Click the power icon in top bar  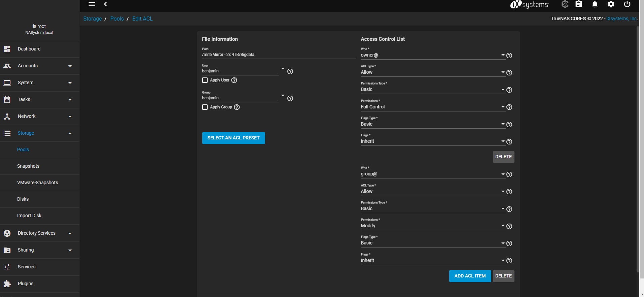[627, 4]
